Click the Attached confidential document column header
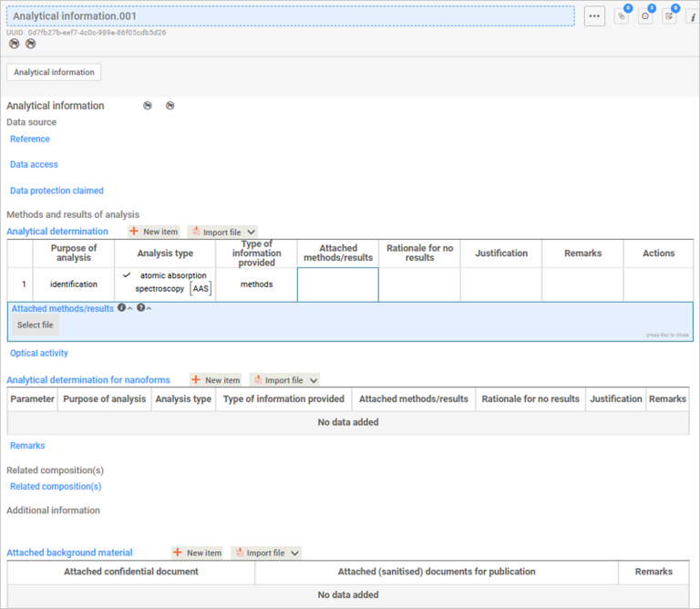700x609 pixels. tap(131, 572)
